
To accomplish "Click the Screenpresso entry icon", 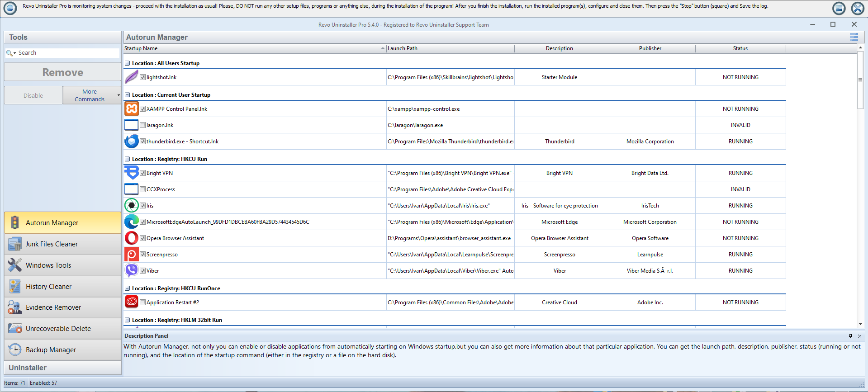I will 131,255.
